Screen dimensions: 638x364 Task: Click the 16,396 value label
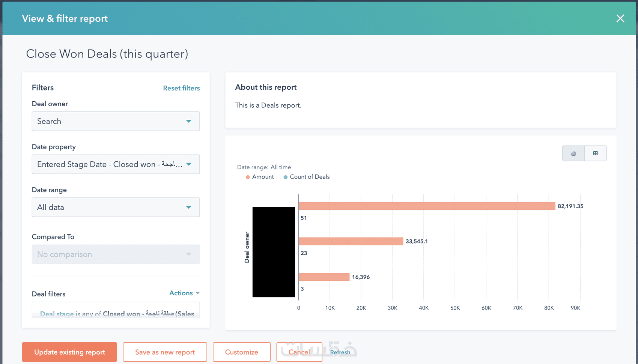361,277
